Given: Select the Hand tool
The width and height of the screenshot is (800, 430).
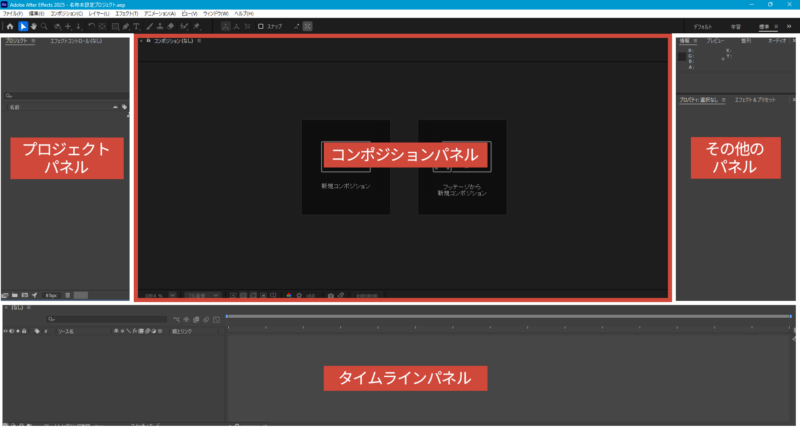Looking at the screenshot, I should pyautogui.click(x=34, y=26).
